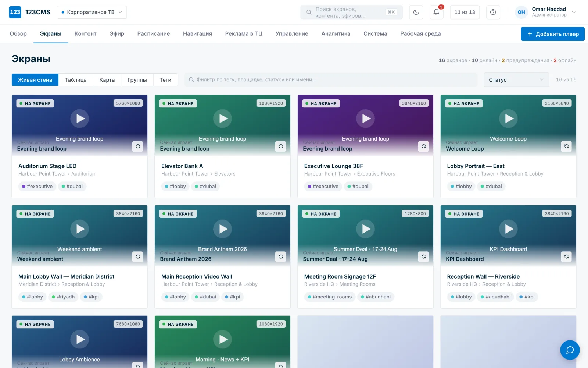Play preview on Reception Wall — Riverside
The image size is (588, 368).
(x=509, y=229)
